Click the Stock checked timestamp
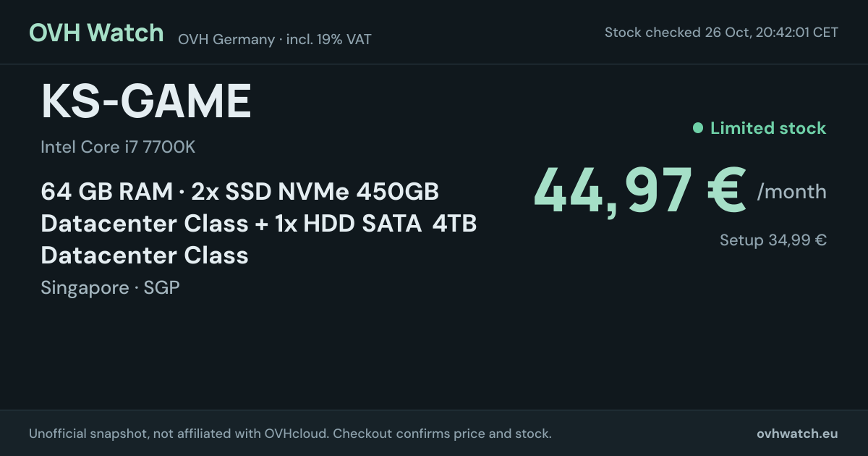 pyautogui.click(x=721, y=33)
